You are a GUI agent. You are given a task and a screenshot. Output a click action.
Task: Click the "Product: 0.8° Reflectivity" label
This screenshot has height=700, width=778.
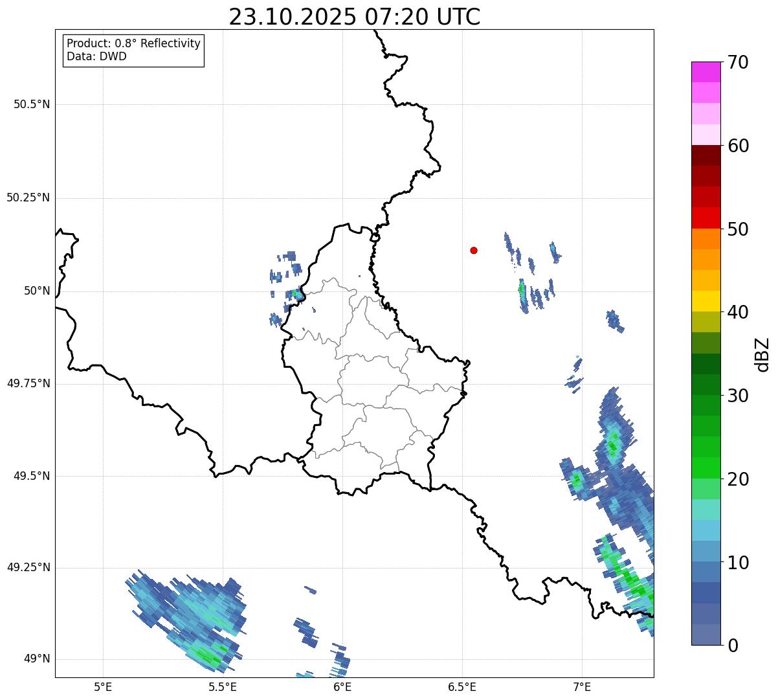click(x=134, y=43)
